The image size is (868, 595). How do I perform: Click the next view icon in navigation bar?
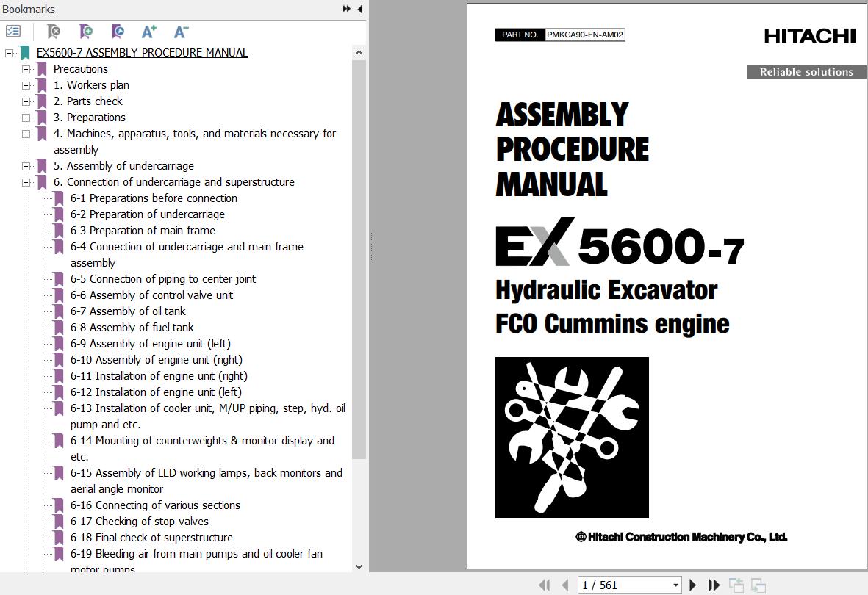pyautogui.click(x=758, y=585)
